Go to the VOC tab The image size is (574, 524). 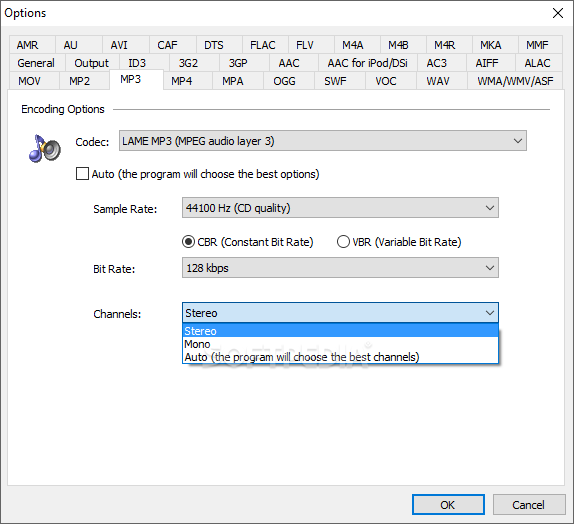click(391, 81)
